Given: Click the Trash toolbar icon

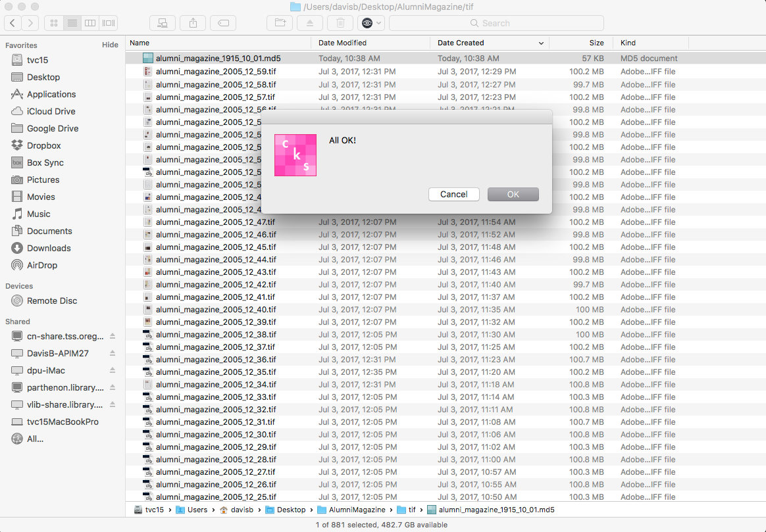Looking at the screenshot, I should pos(340,23).
